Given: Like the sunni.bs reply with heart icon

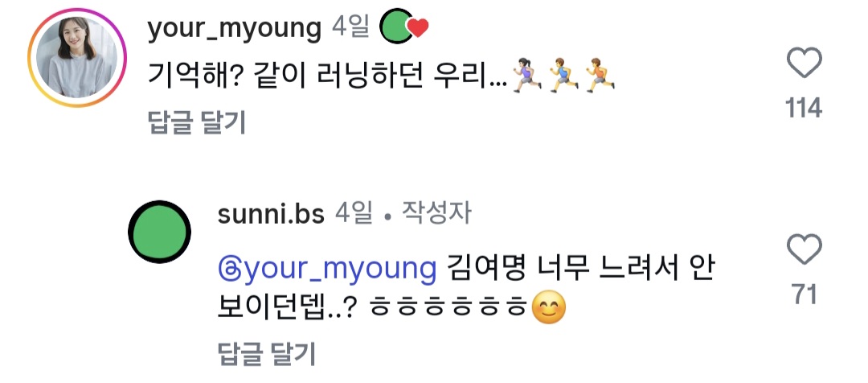Looking at the screenshot, I should click(x=804, y=249).
